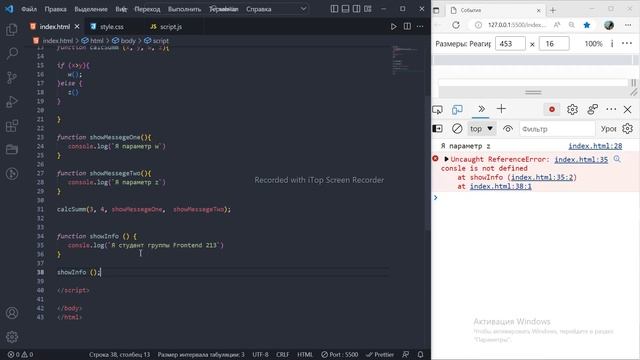Change CRLF end of line setting

tap(282, 355)
